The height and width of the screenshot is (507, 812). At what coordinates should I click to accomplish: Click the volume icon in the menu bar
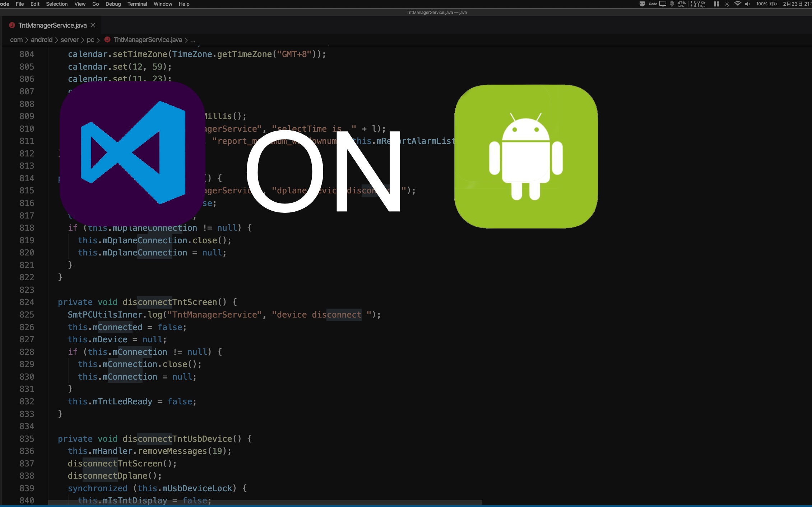click(x=748, y=4)
